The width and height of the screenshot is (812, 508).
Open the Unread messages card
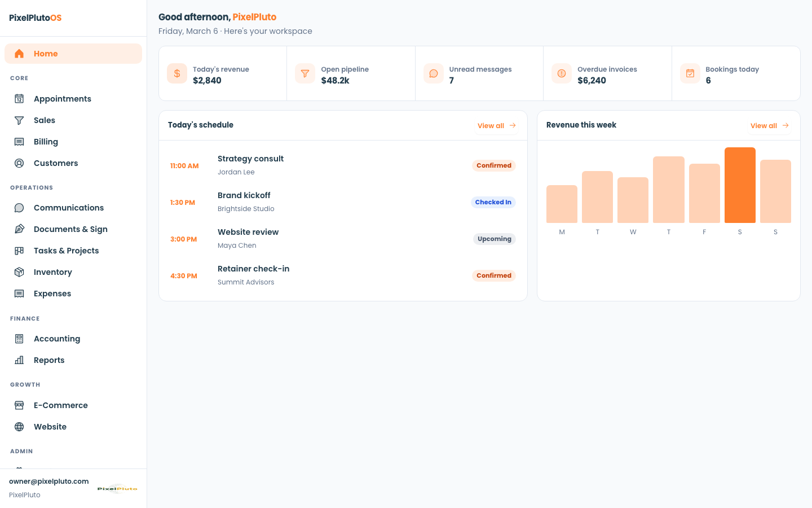click(x=479, y=73)
